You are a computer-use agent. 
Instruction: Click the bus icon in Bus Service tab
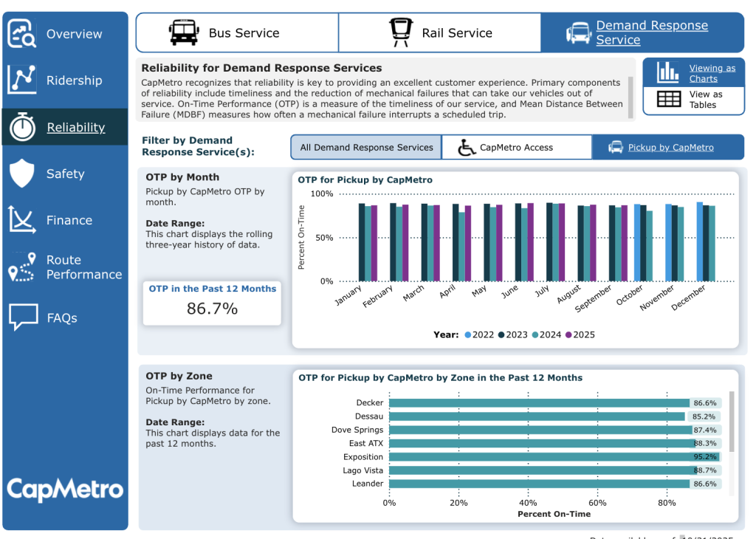183,32
